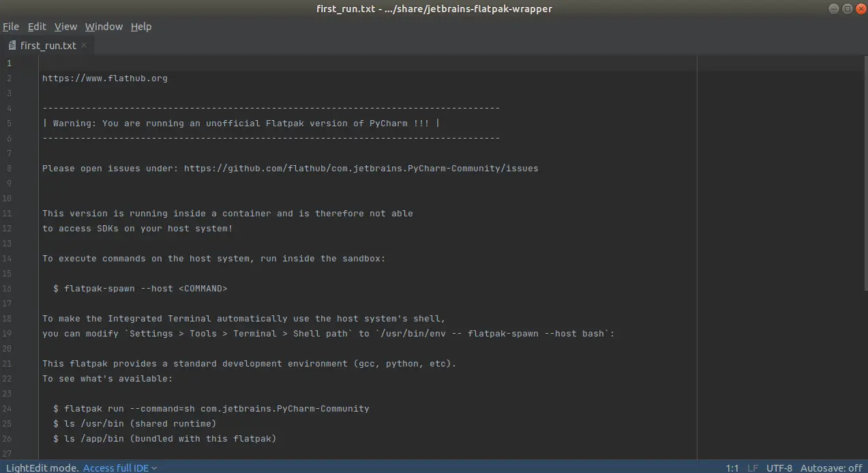Open the Window menu
Screen dimensions: 868x473
click(104, 27)
